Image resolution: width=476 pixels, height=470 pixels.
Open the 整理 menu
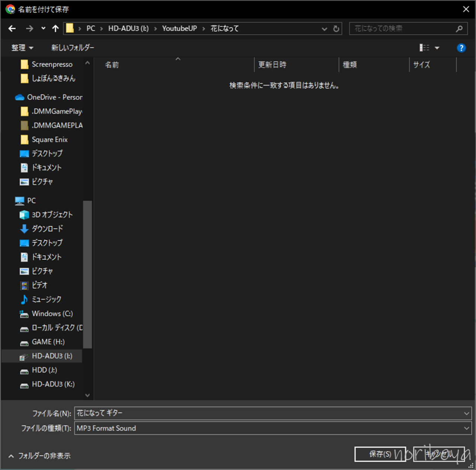[22, 48]
